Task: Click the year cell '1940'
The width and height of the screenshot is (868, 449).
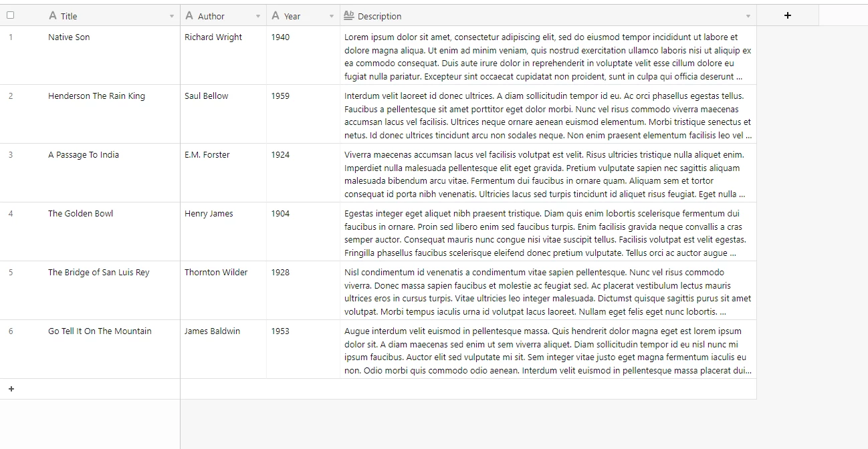Action: coord(303,55)
